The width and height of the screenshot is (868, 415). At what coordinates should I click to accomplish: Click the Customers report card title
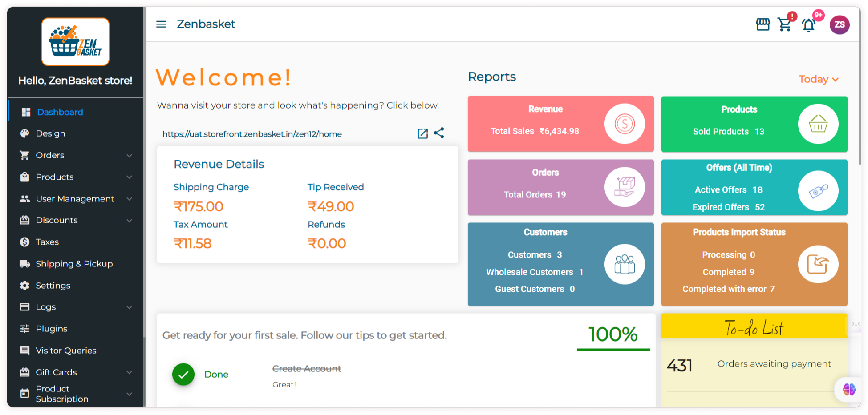(x=545, y=232)
